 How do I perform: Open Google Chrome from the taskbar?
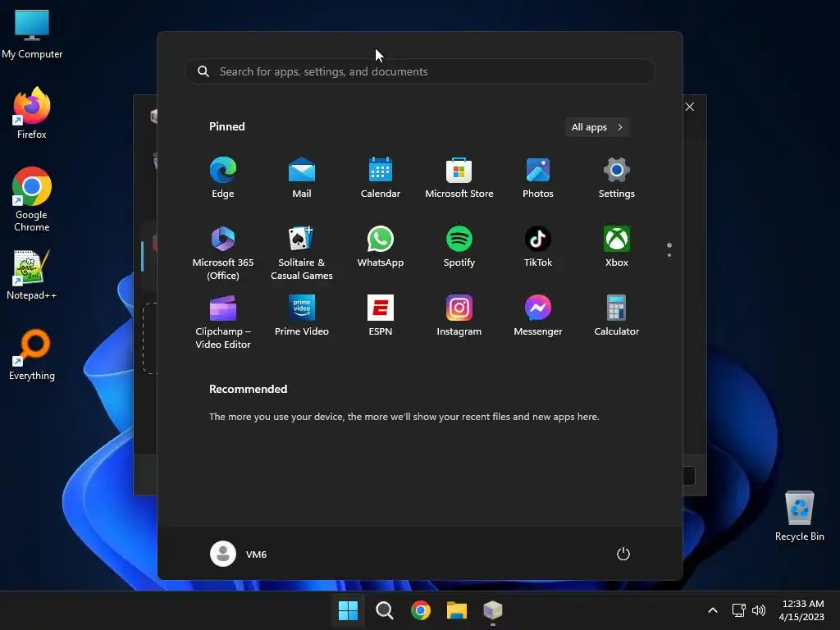pyautogui.click(x=421, y=610)
